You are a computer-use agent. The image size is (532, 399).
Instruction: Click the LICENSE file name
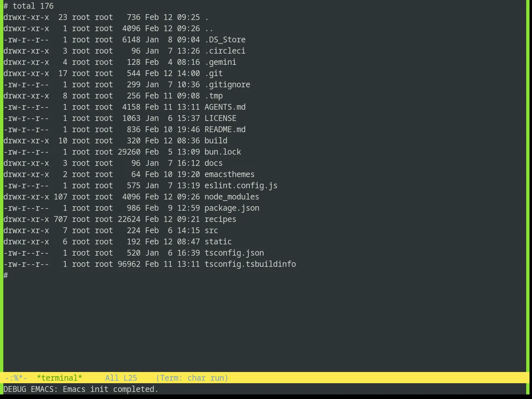tap(220, 118)
